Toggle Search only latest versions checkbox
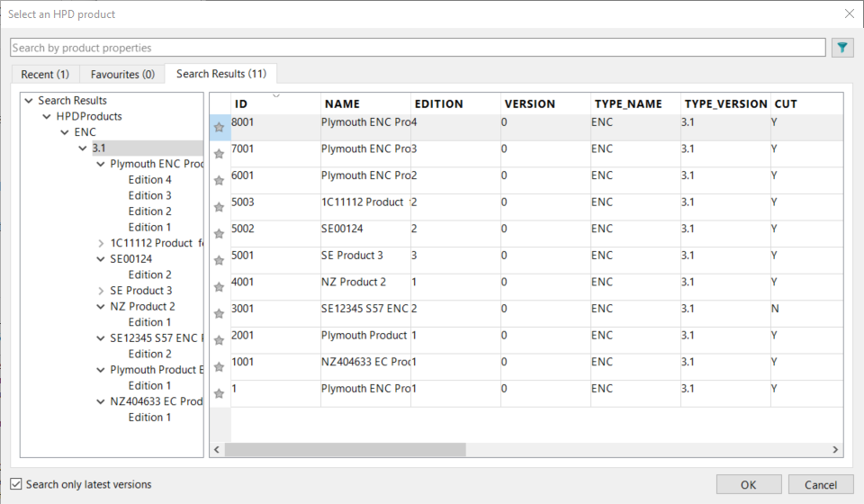864x504 pixels. click(15, 484)
